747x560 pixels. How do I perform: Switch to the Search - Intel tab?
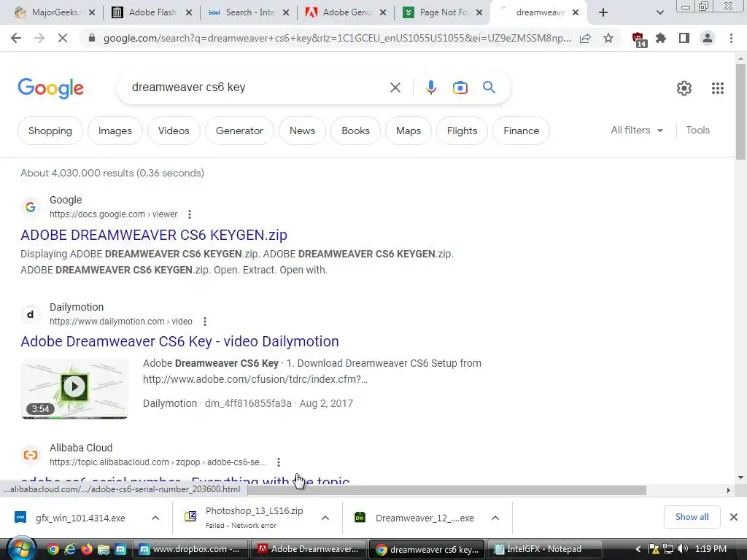point(249,12)
